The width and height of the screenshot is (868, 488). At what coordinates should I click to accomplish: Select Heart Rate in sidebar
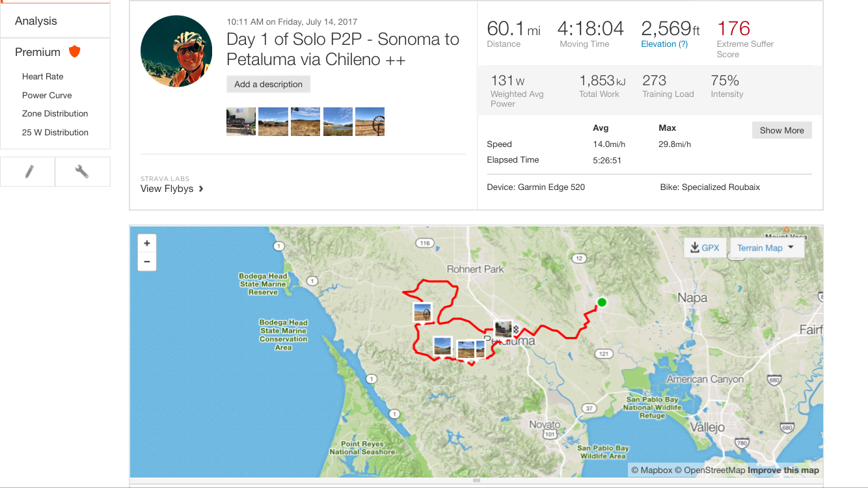tap(42, 76)
